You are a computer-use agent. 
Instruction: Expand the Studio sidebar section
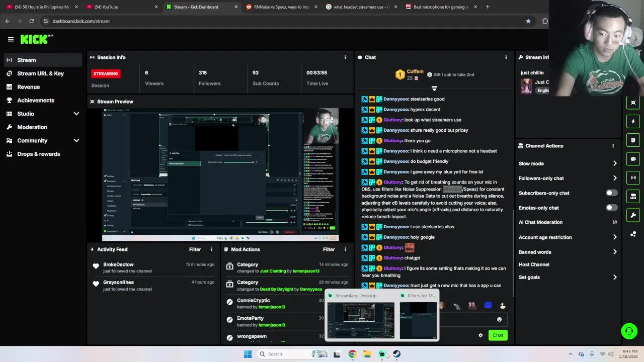pos(42,114)
